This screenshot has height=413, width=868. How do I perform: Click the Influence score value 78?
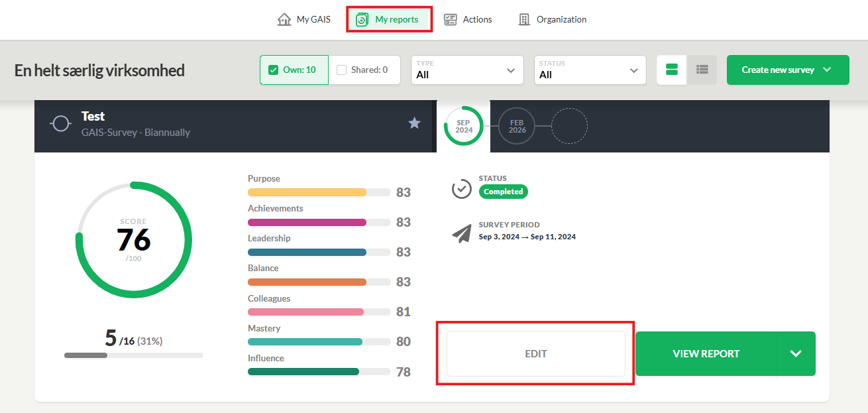[404, 372]
